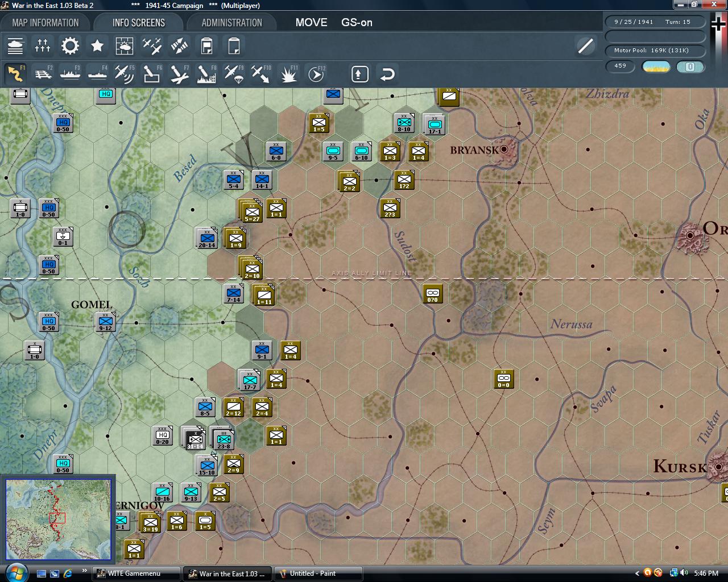Click the end turn (F12) button

316,74
